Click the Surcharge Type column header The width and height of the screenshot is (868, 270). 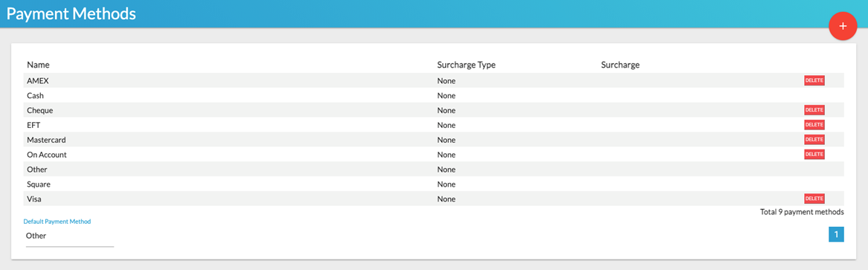(x=466, y=65)
